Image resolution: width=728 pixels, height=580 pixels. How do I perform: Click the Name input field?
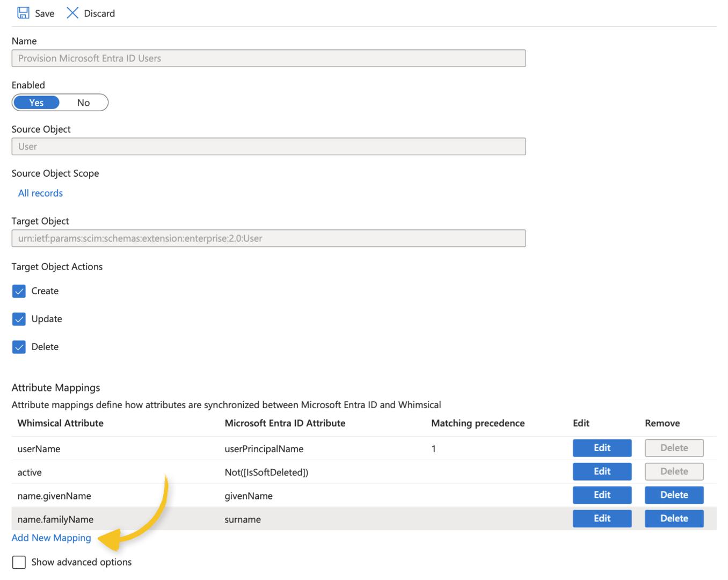click(268, 58)
